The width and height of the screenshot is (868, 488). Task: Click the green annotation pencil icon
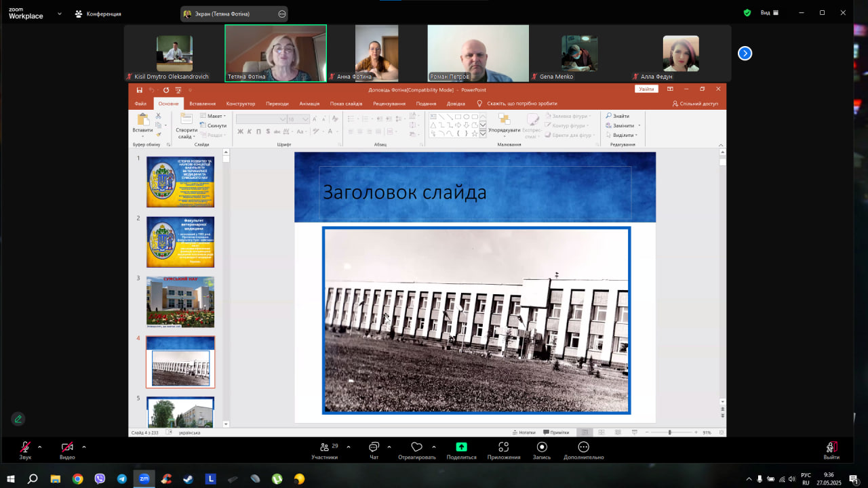coord(18,419)
